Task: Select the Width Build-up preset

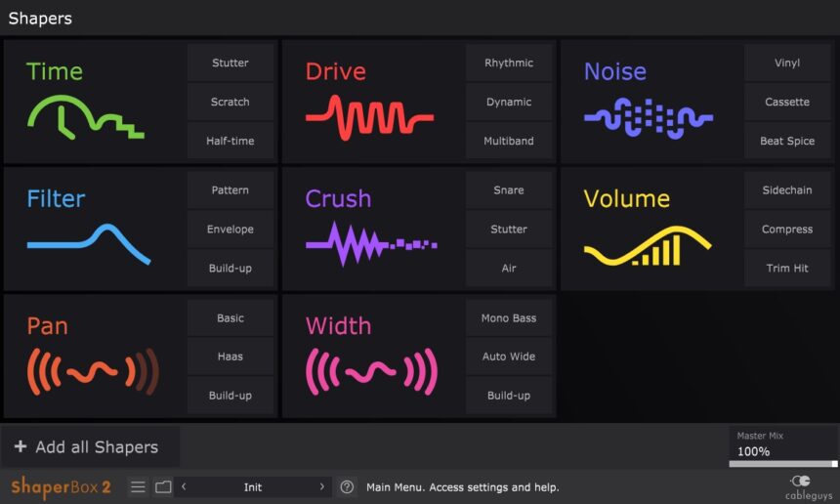Action: click(x=509, y=396)
